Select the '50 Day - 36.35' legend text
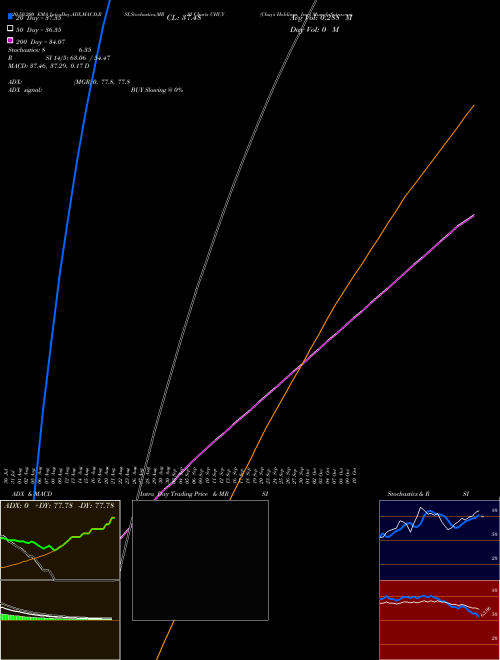 click(x=38, y=30)
